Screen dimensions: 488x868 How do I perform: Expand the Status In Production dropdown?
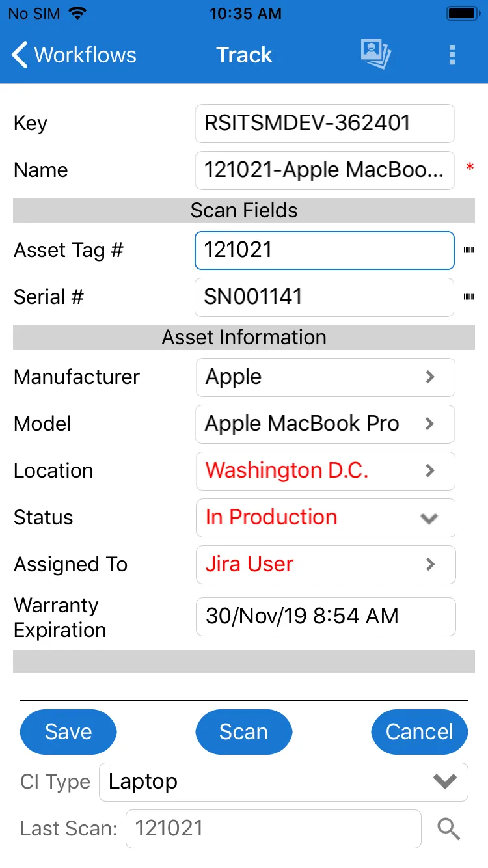[x=325, y=517]
